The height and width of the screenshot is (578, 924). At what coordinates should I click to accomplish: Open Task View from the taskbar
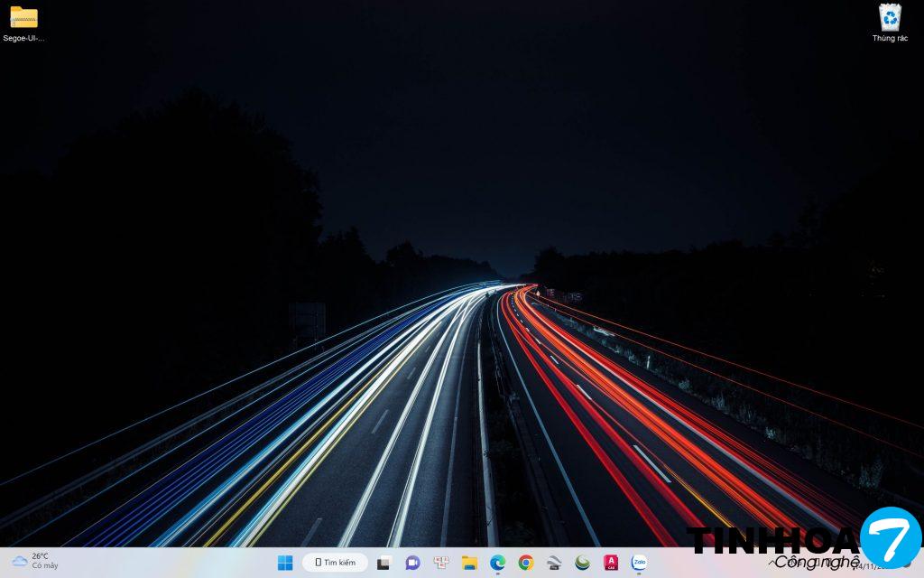[x=383, y=563]
